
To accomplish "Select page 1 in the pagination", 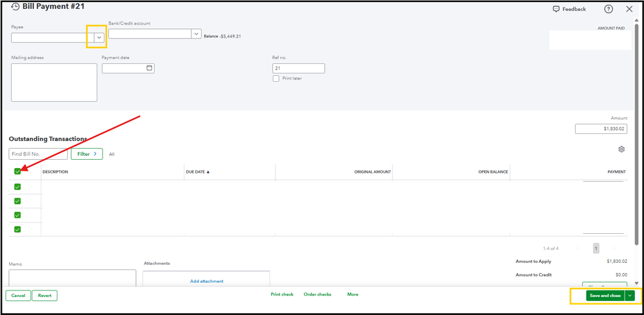I will (x=596, y=248).
